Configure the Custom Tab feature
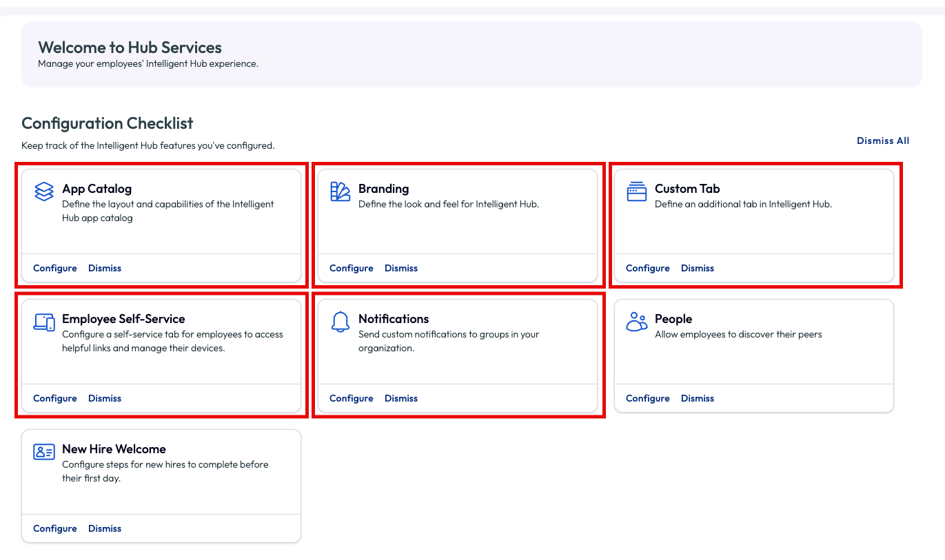 pos(648,268)
